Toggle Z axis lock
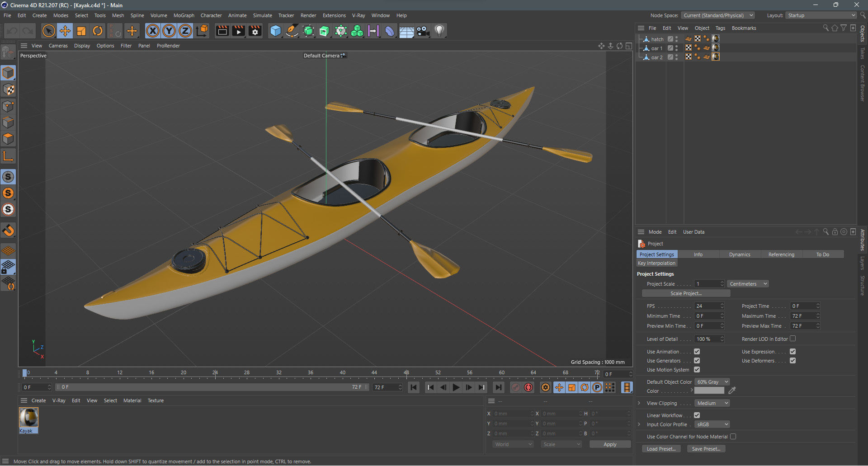The height and width of the screenshot is (466, 868). (x=185, y=31)
